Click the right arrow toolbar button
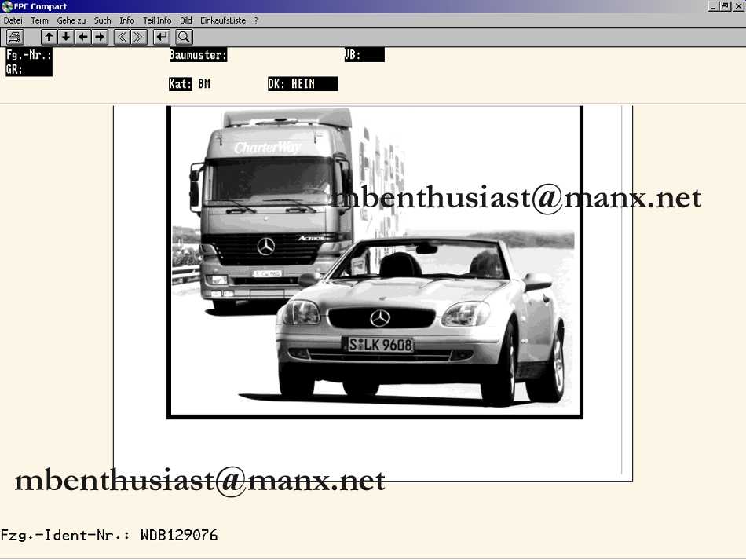Viewport: 746px width, 560px height. (x=99, y=37)
